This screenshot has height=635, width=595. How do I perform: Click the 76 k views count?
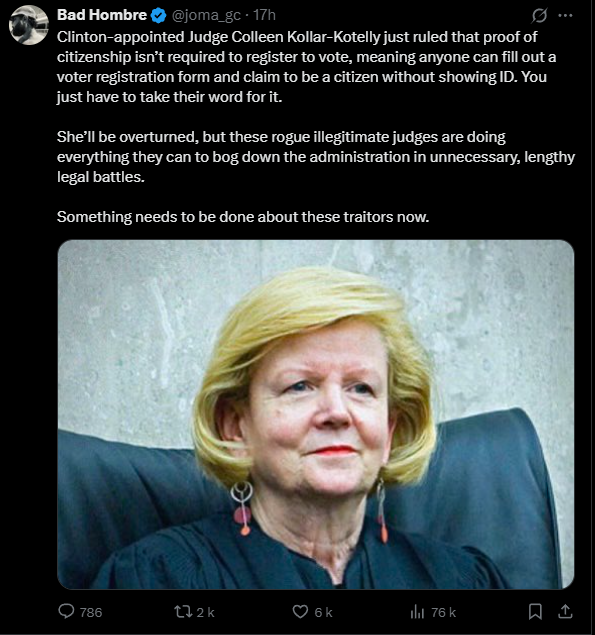pyautogui.click(x=443, y=612)
